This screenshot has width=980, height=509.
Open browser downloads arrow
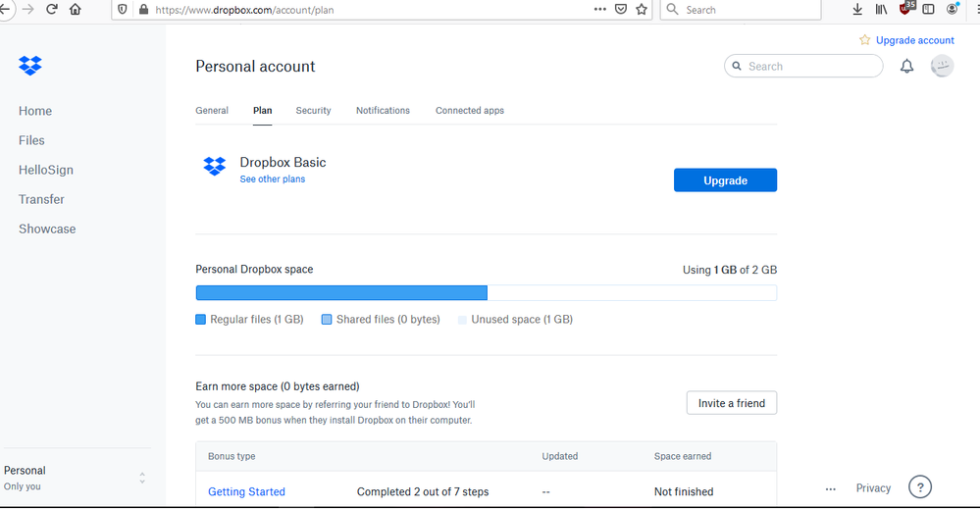(x=857, y=10)
